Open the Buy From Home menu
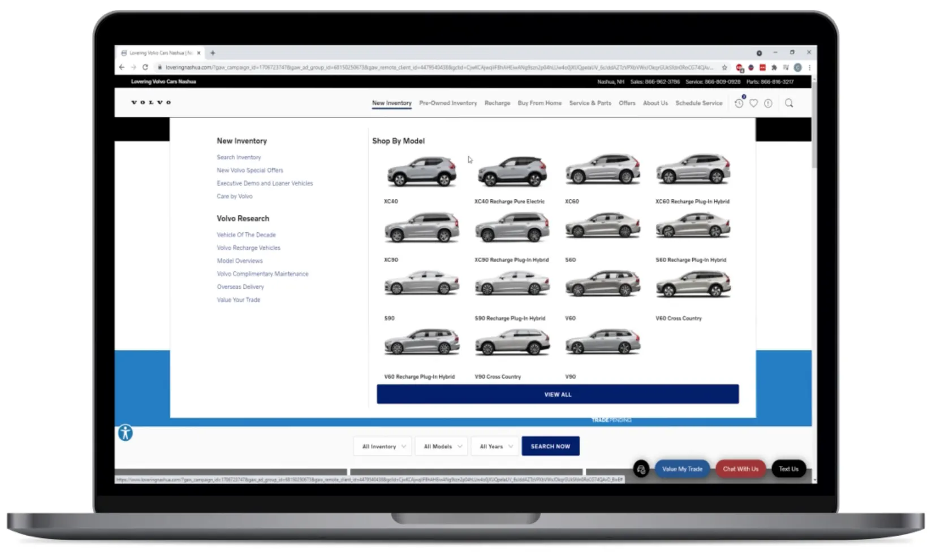 540,103
